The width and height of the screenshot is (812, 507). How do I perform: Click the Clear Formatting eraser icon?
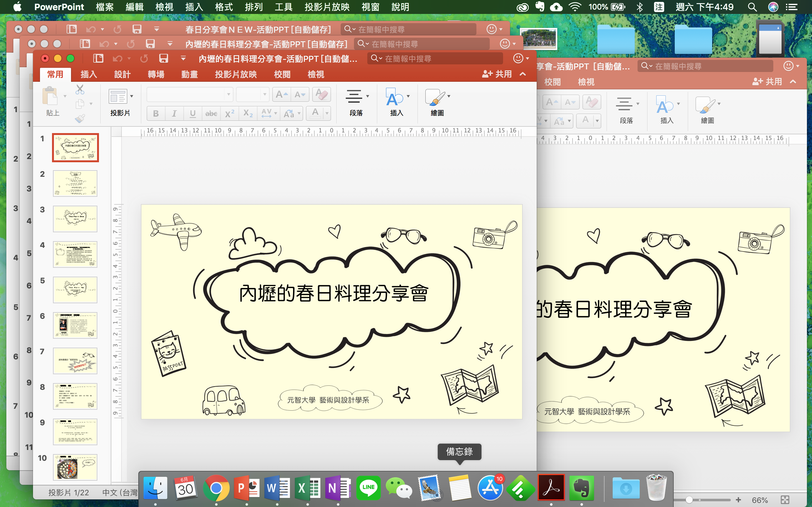click(321, 94)
